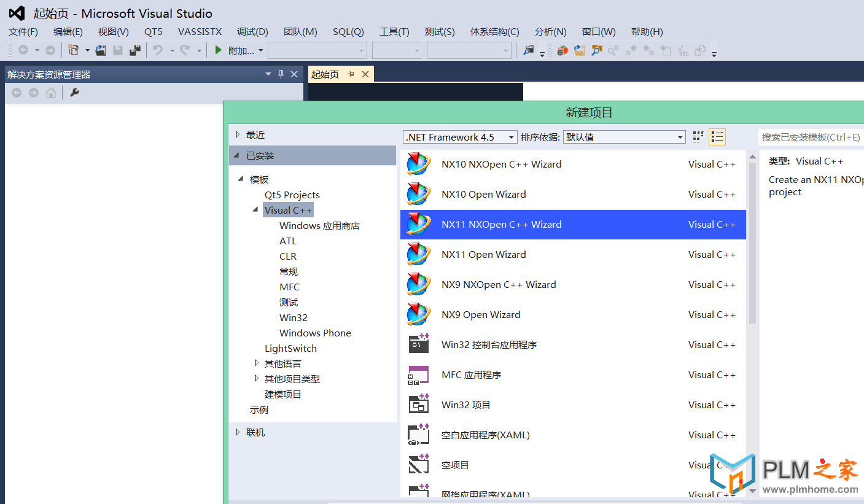864x504 pixels.
Task: Open the 工具(T) menu
Action: pyautogui.click(x=395, y=32)
